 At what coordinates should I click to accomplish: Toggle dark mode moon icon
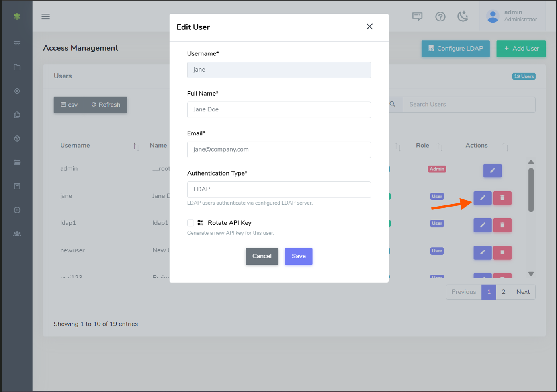[x=463, y=16]
